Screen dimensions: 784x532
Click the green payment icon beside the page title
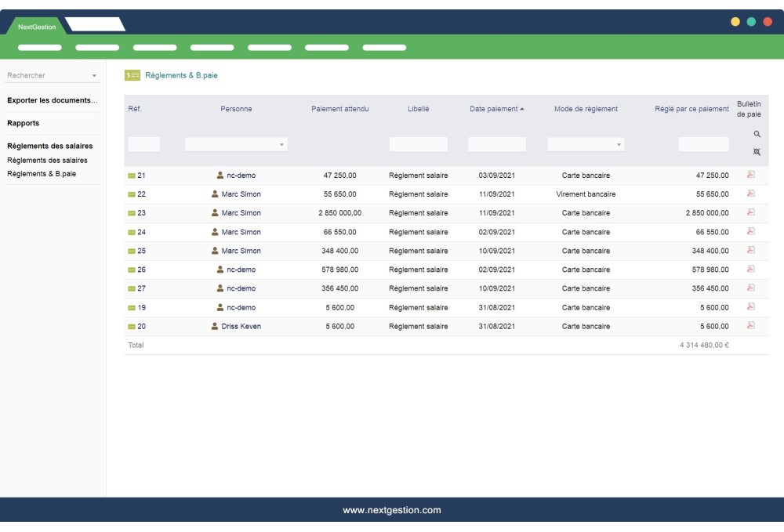(x=132, y=75)
